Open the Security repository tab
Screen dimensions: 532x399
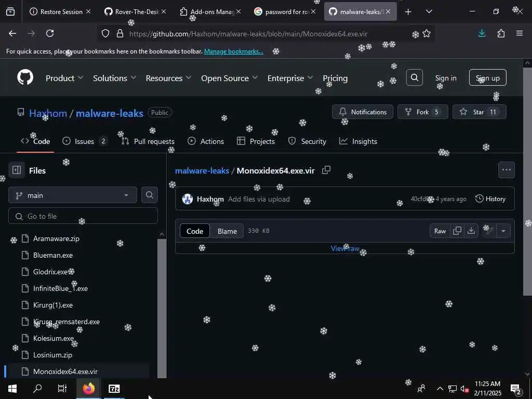pos(307,141)
